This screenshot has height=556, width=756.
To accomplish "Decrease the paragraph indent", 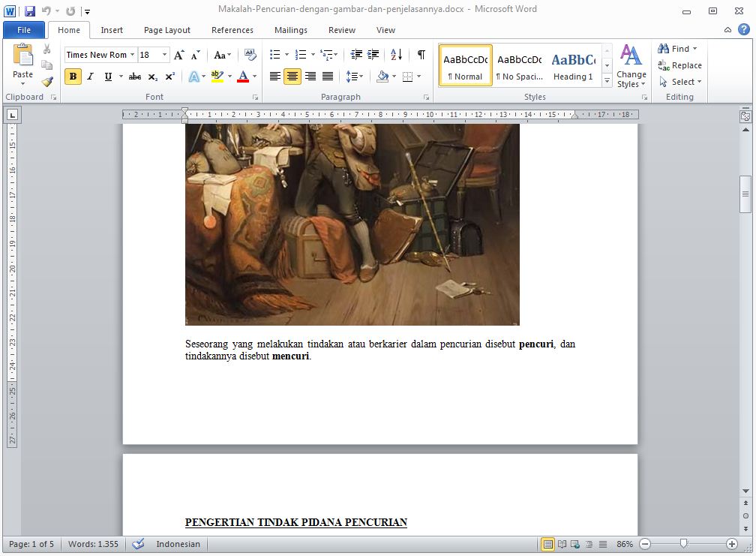I will (356, 55).
